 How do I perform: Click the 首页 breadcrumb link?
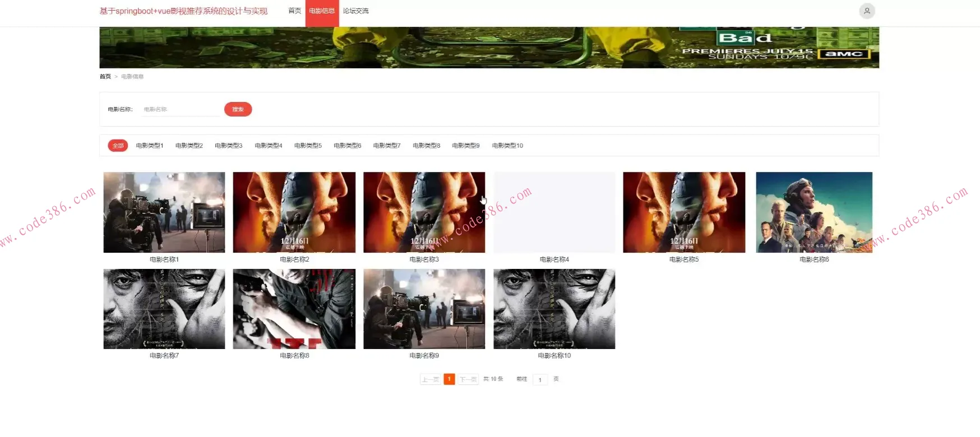click(105, 76)
